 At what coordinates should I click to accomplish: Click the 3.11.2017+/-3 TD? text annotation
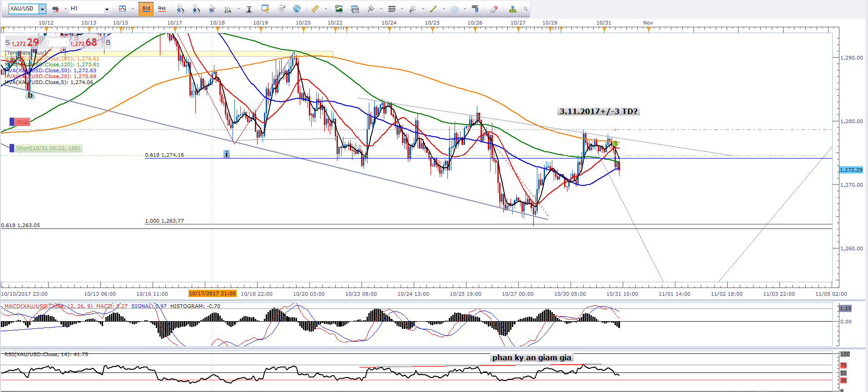[598, 111]
